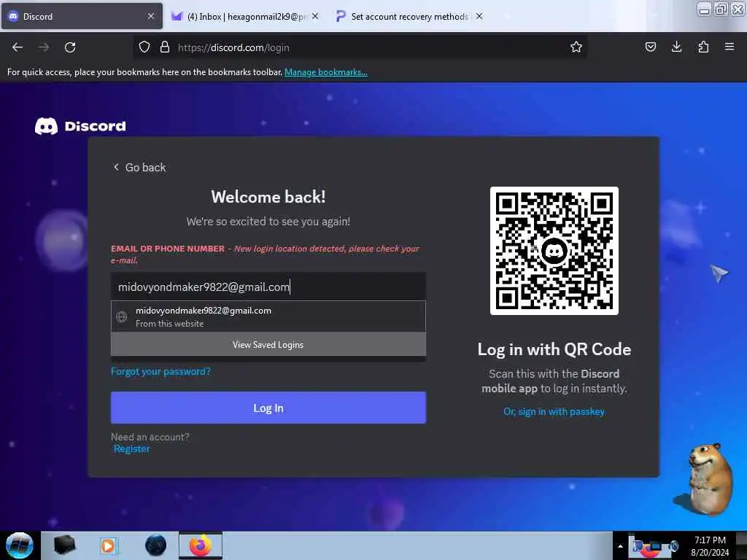This screenshot has height=560, width=747.
Task: Open the media player taskbar icon
Action: coord(108,545)
